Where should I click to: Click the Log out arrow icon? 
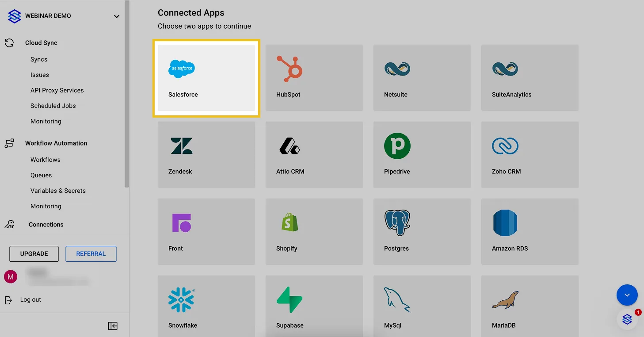[x=8, y=300]
